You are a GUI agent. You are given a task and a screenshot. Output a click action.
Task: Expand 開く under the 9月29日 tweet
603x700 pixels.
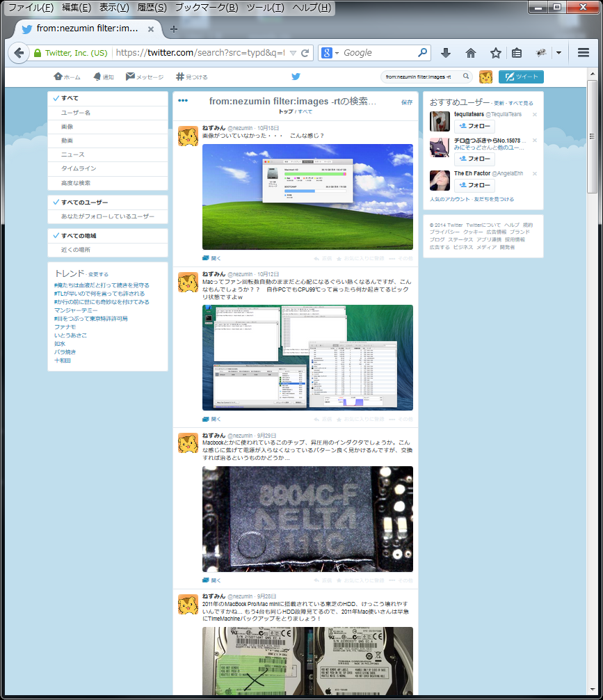click(212, 580)
